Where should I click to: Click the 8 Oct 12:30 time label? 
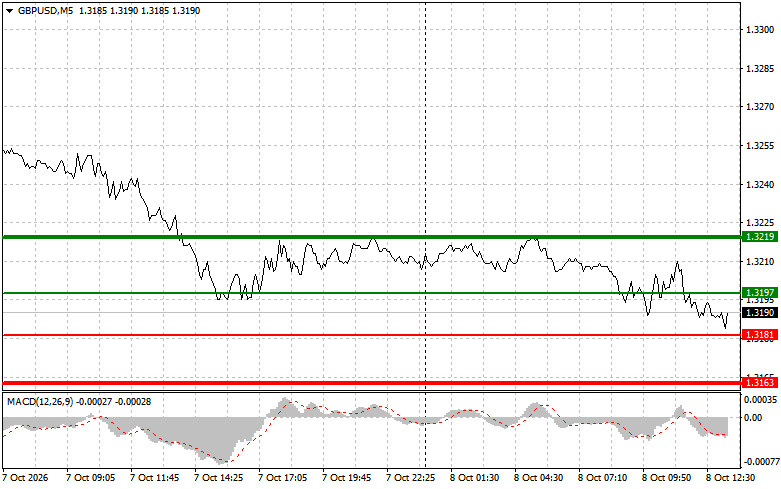pos(731,478)
